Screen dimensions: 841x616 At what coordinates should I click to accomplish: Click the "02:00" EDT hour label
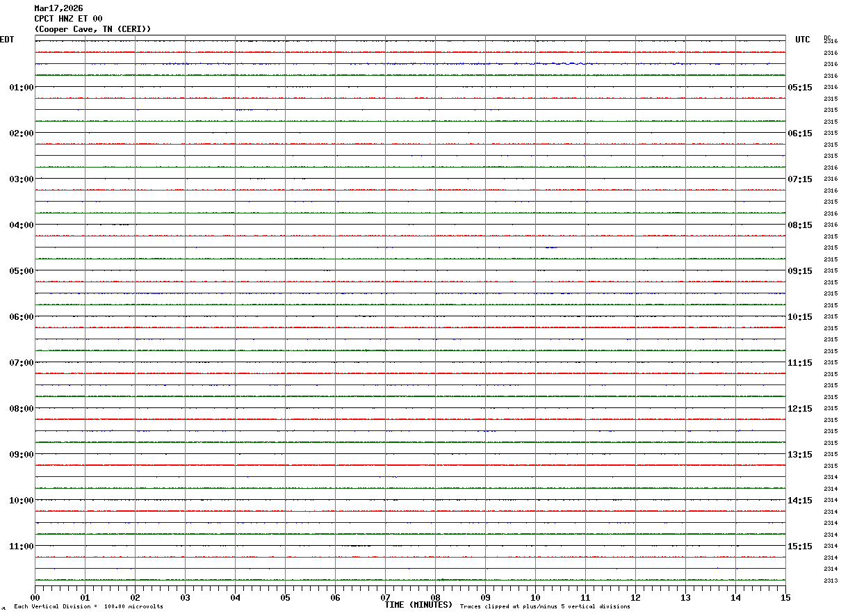22,133
